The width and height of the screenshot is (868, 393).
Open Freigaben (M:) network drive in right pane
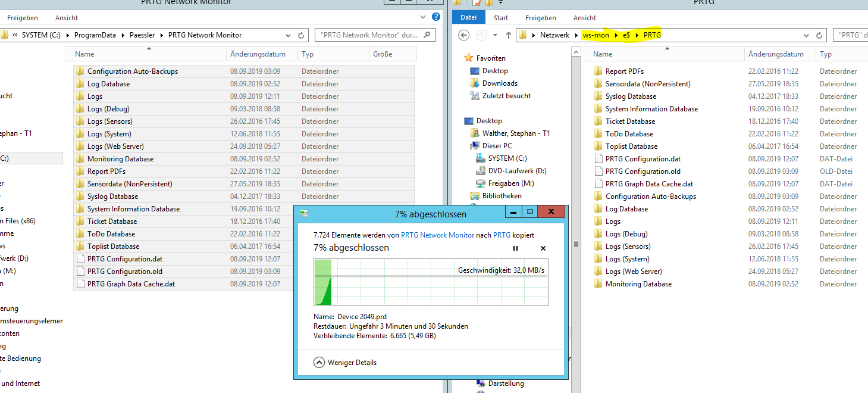[511, 183]
